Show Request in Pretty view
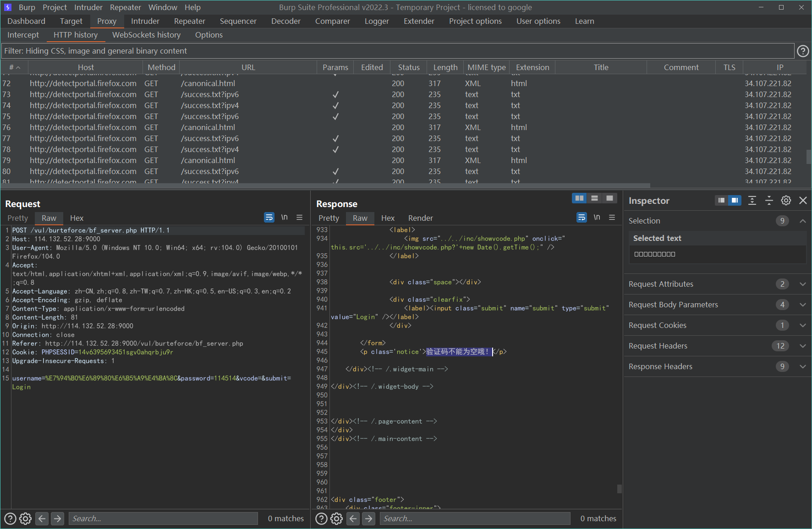The image size is (812, 529). (18, 218)
